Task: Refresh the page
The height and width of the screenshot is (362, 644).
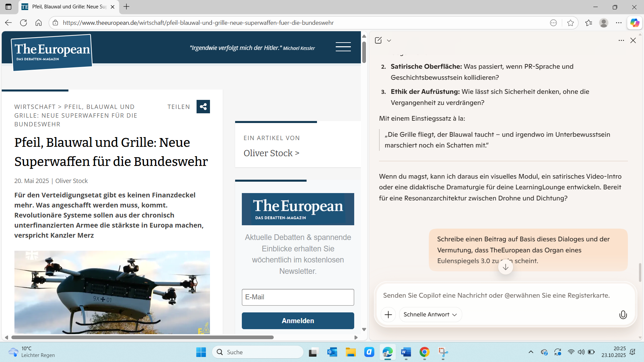Action: (x=23, y=23)
